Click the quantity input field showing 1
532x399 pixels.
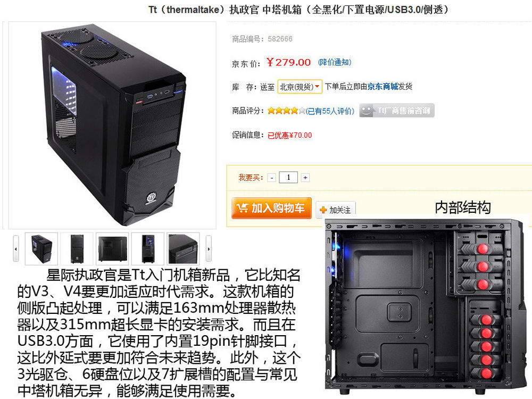[x=288, y=178]
